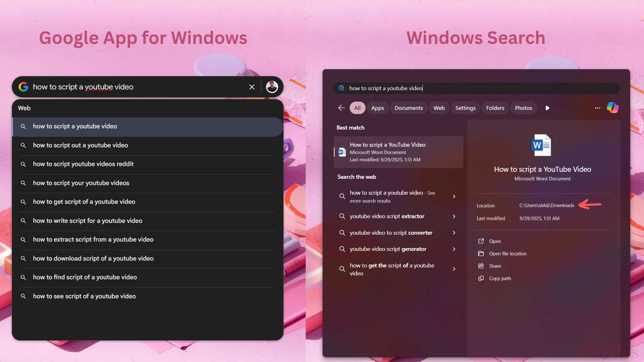Switch to the Documents filter tab
The image size is (644, 362).
[x=409, y=108]
